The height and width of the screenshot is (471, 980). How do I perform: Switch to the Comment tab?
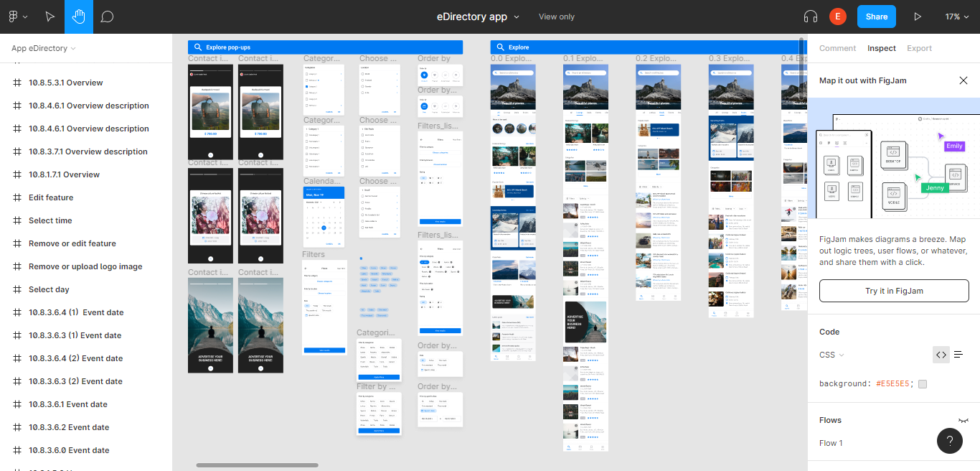(837, 48)
